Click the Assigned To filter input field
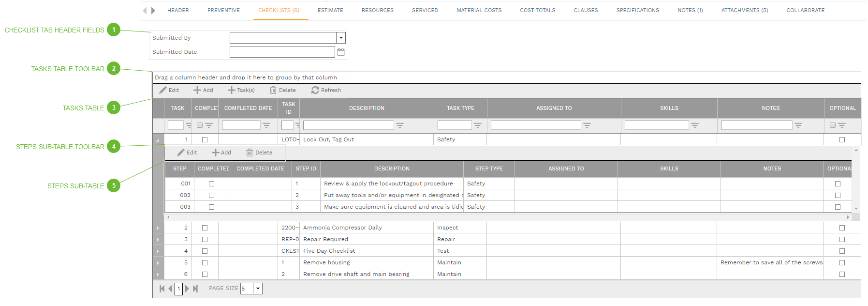868x306 pixels. (x=536, y=125)
